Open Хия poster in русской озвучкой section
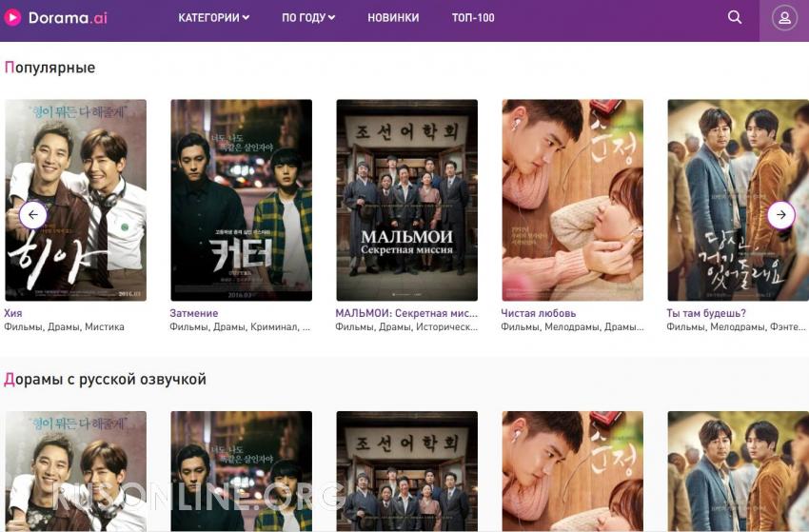The image size is (809, 532). 76,471
